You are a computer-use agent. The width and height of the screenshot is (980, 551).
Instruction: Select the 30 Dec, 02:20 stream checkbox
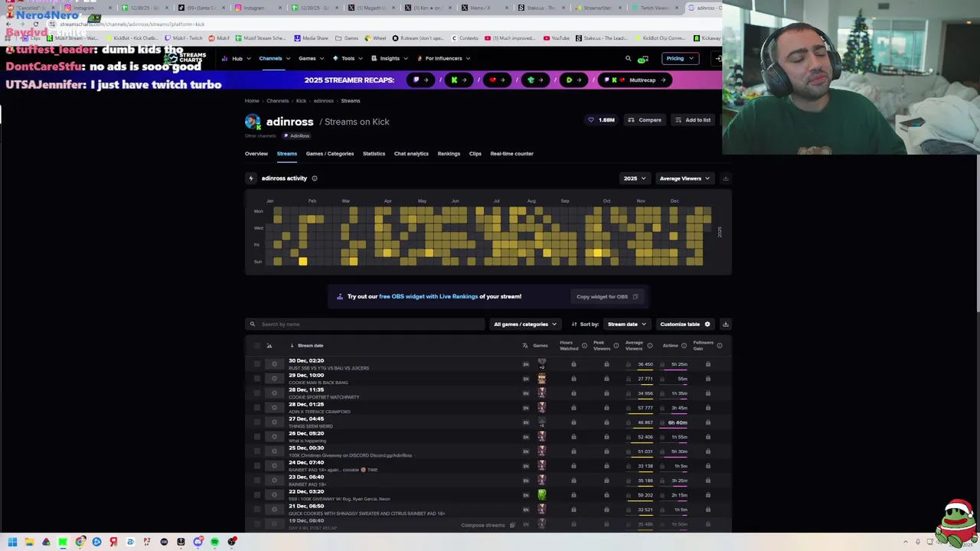pos(256,364)
